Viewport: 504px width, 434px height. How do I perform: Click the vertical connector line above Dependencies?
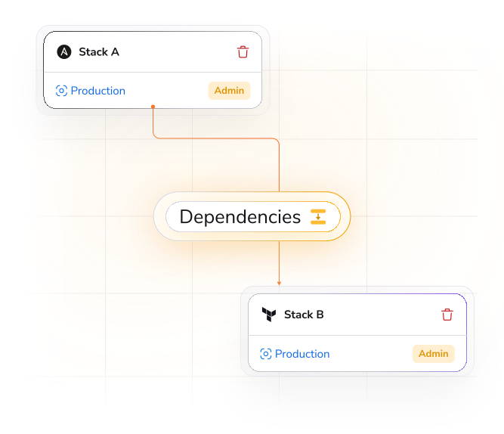[279, 166]
